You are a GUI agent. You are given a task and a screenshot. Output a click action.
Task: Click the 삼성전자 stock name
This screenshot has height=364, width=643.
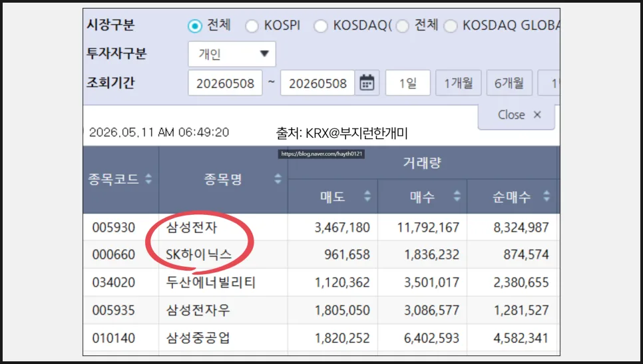pos(192,228)
